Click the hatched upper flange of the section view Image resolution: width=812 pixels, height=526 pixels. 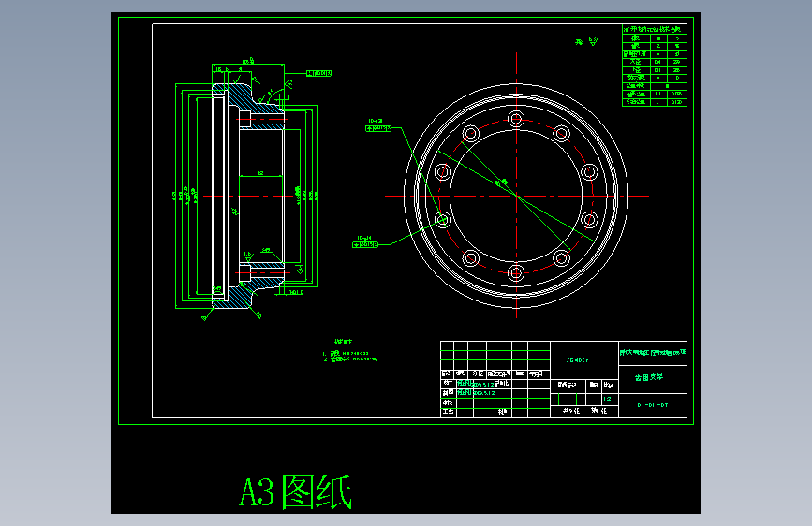click(x=242, y=95)
